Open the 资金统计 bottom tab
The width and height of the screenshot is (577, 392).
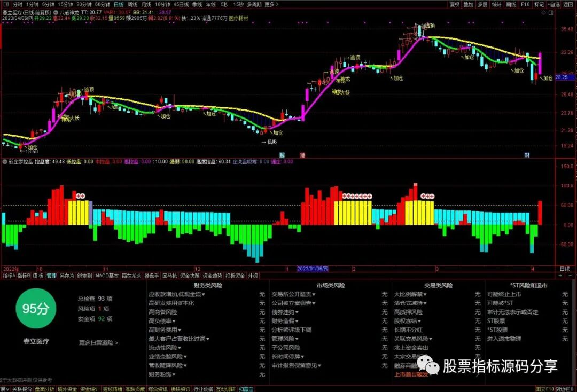(x=90, y=389)
